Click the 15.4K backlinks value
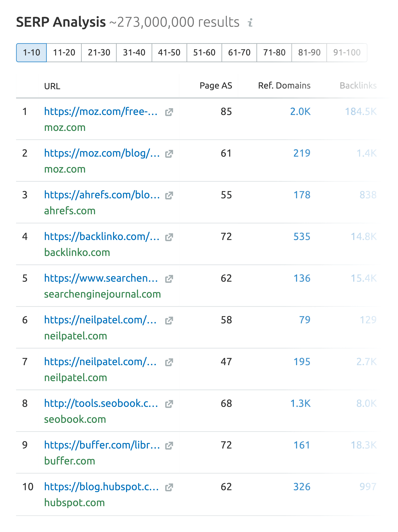Screen dimensions: 398x532 [364, 278]
